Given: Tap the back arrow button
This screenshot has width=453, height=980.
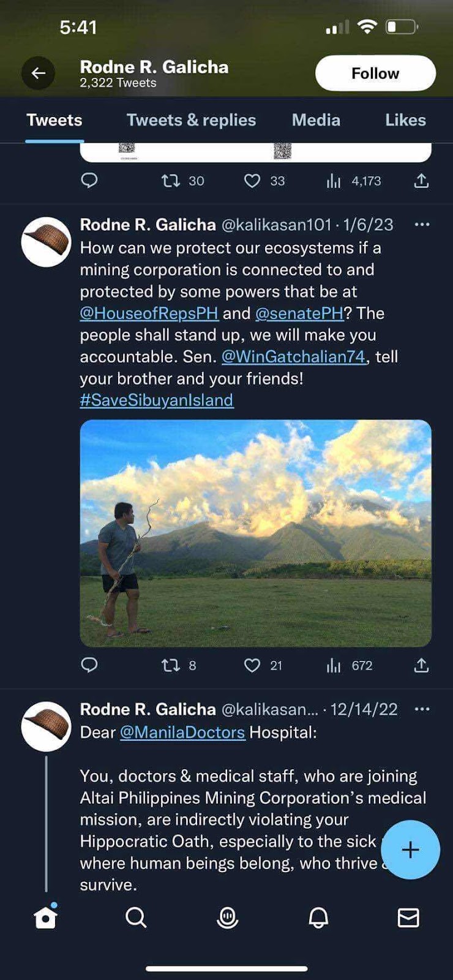Looking at the screenshot, I should pos(38,73).
